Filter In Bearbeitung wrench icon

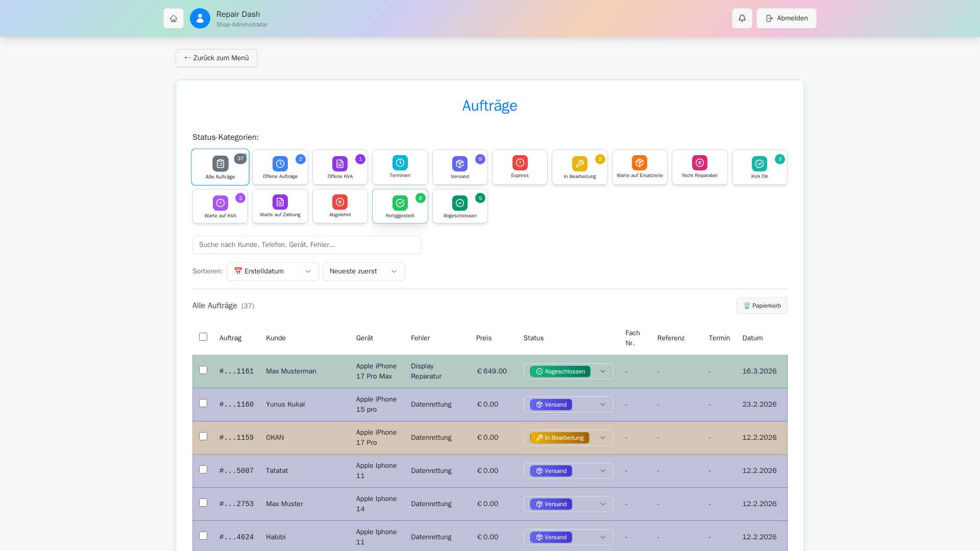pos(580,164)
